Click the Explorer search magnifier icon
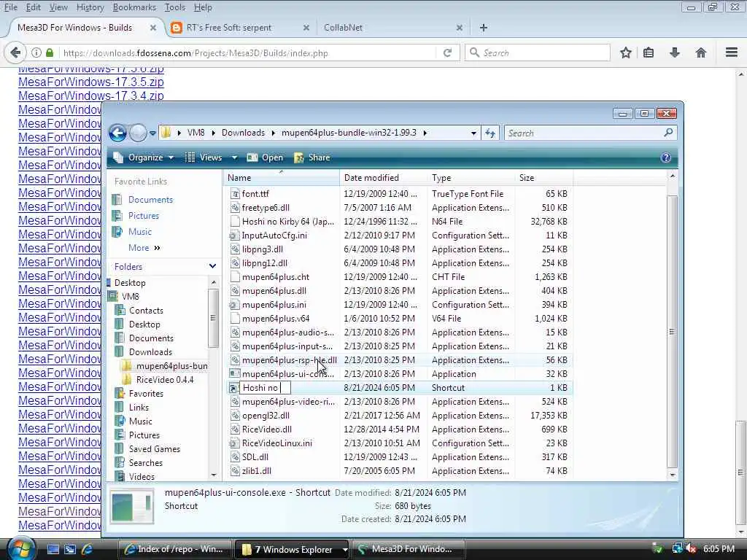747x560 pixels. (668, 133)
